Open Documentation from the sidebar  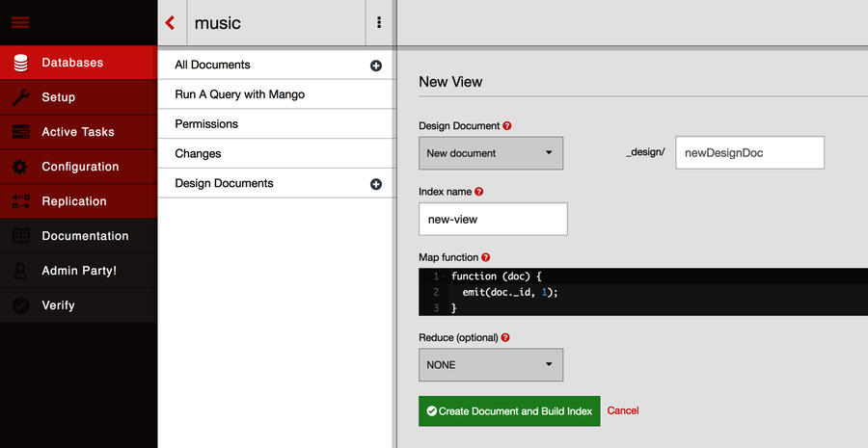coord(79,236)
